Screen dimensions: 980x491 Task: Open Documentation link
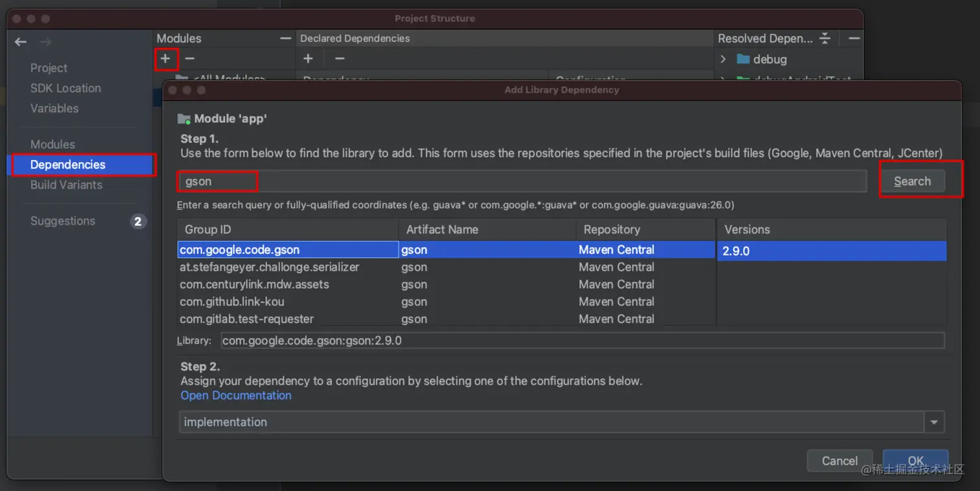[x=236, y=395]
